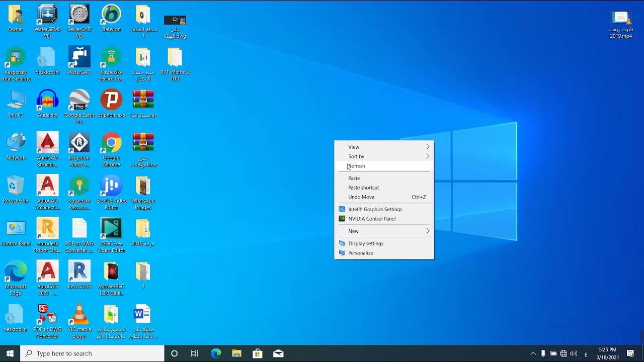The width and height of the screenshot is (644, 362).
Task: Select the RVT_Metric_2019 folder
Action: (x=175, y=64)
